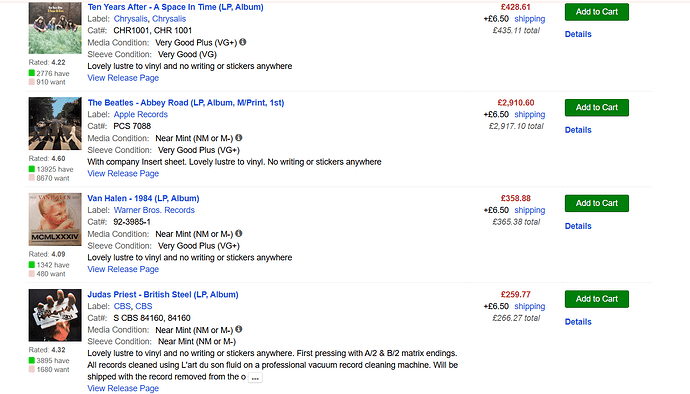Add Abbey Road LP to cart

[597, 107]
